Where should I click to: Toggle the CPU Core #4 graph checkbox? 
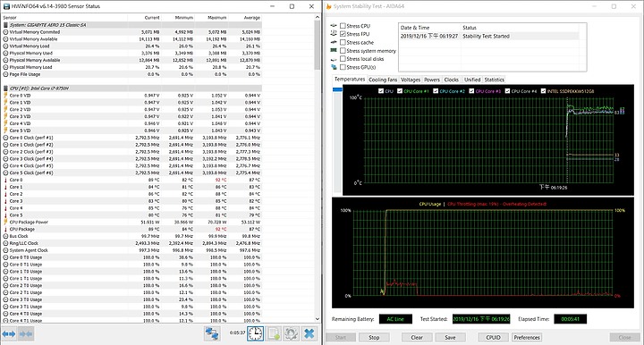coord(507,91)
